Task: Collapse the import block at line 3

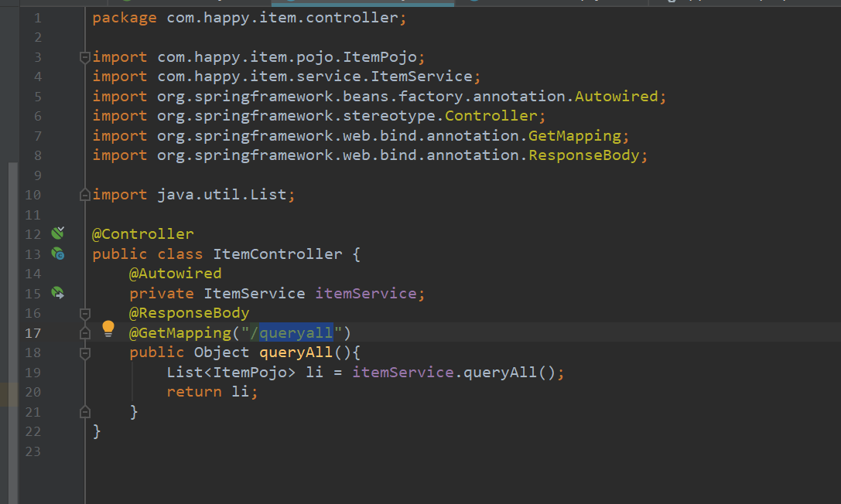Action: coord(84,57)
